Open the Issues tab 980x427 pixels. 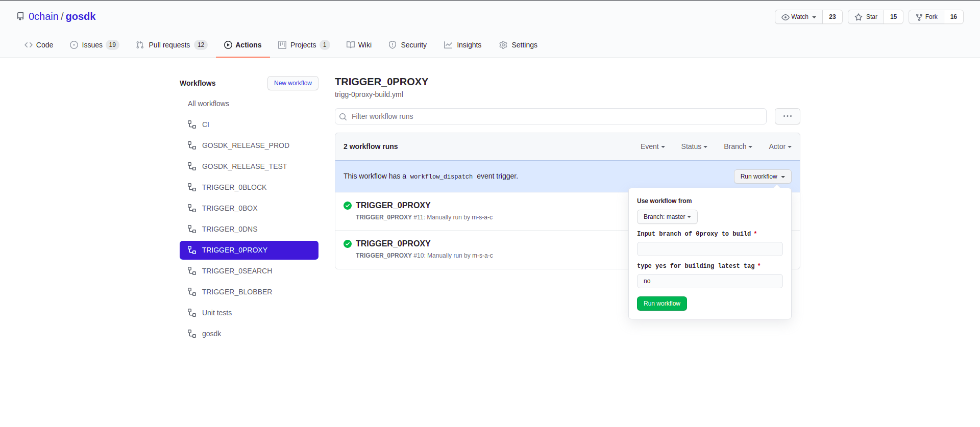[94, 45]
